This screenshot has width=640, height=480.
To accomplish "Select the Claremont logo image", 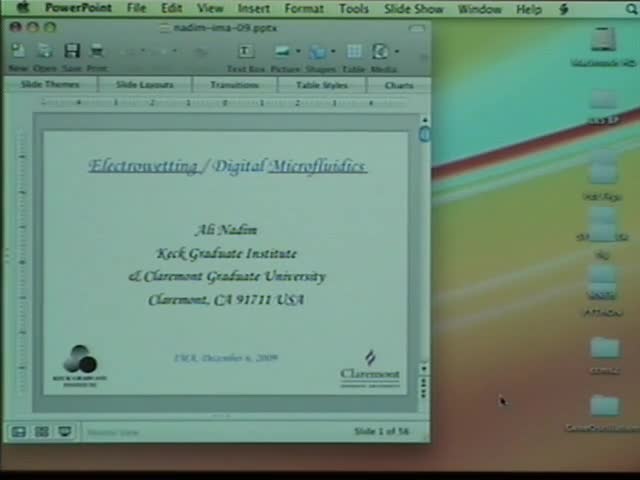I will [x=370, y=369].
